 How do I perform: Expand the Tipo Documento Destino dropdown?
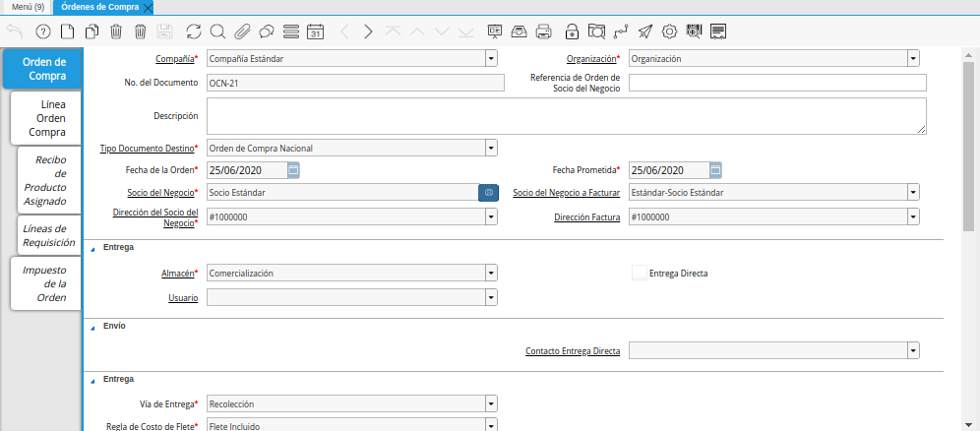[x=491, y=149]
